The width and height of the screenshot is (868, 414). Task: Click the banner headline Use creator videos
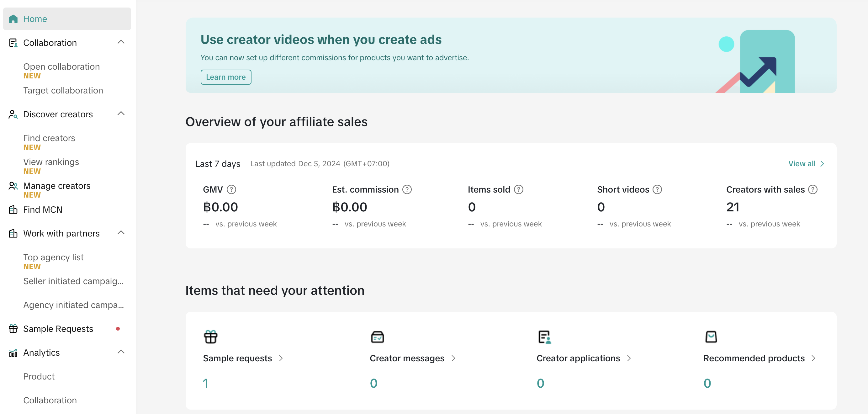tap(321, 40)
